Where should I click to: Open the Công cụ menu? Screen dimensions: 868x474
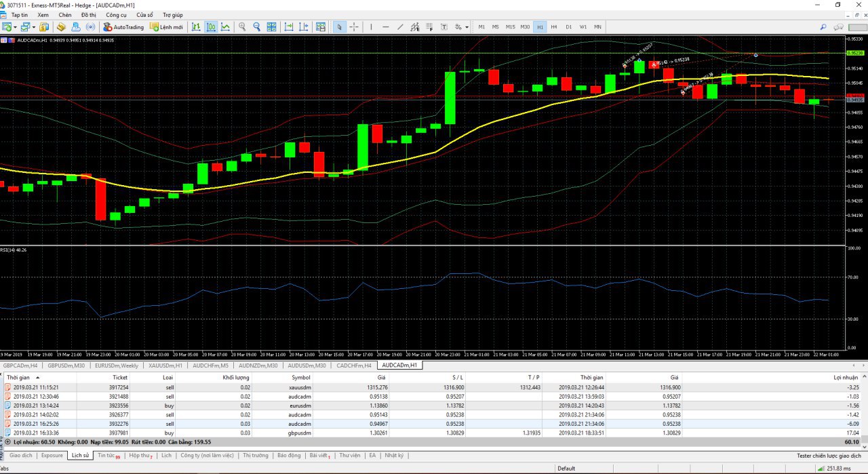click(116, 14)
